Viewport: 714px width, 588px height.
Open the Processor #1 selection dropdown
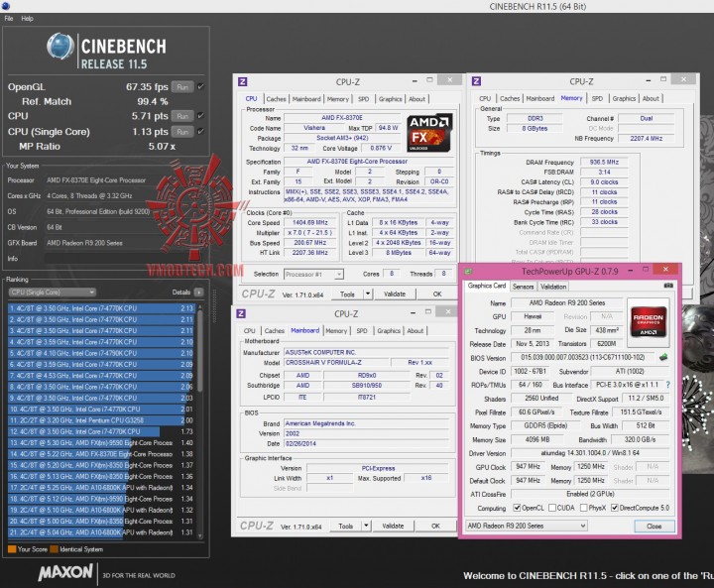point(313,275)
